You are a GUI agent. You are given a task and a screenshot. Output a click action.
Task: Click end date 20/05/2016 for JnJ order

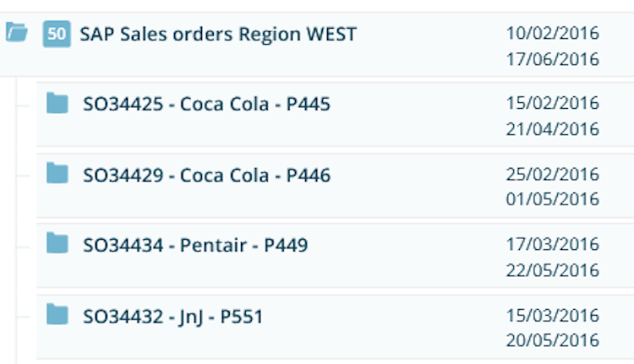(x=553, y=341)
